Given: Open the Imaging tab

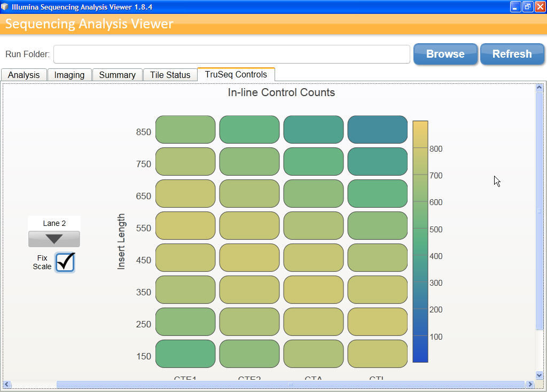Looking at the screenshot, I should coord(69,75).
